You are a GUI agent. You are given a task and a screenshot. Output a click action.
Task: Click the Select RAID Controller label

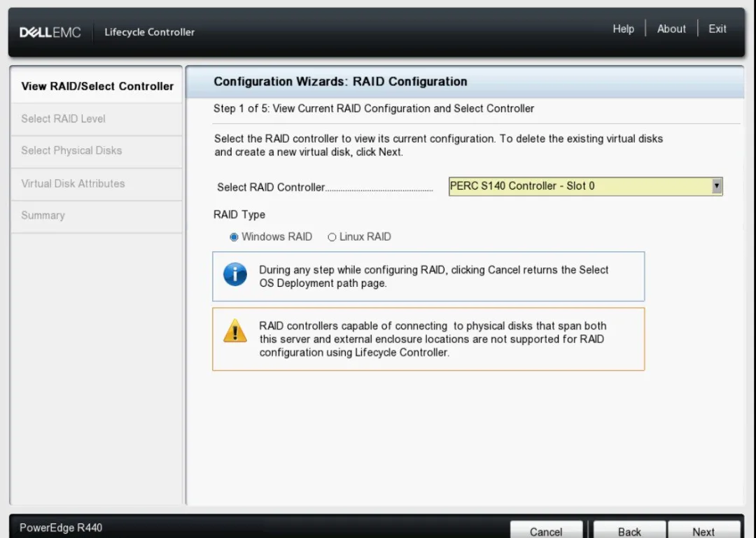pos(270,187)
